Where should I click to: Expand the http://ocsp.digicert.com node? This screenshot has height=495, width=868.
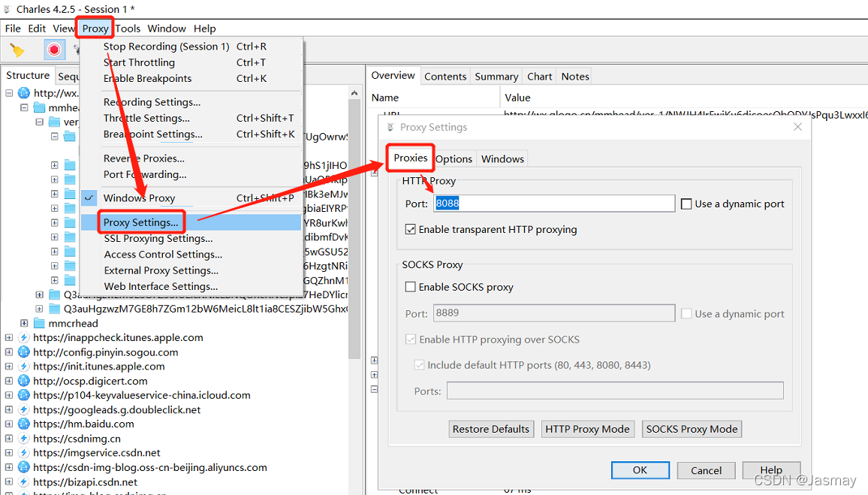(9, 380)
